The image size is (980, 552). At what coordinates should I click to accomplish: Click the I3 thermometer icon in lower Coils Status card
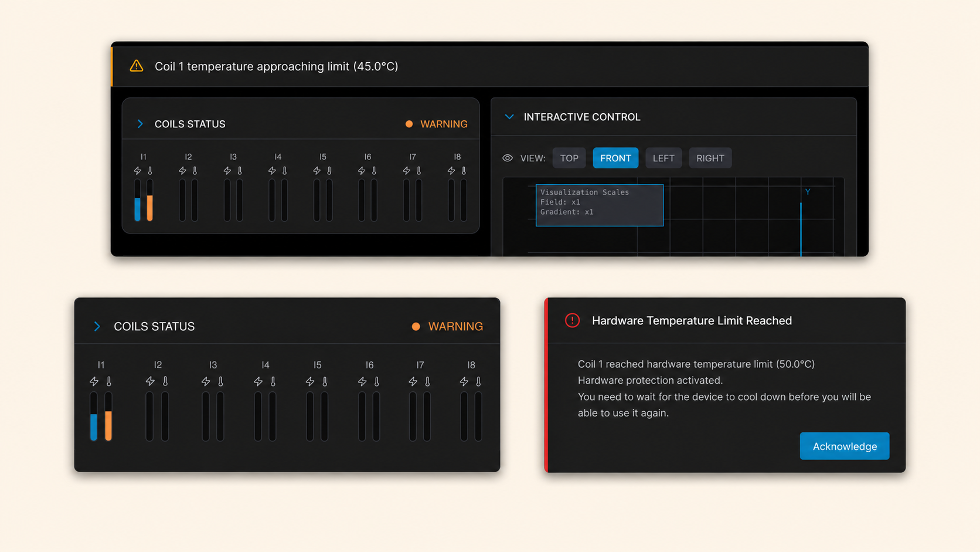click(221, 381)
